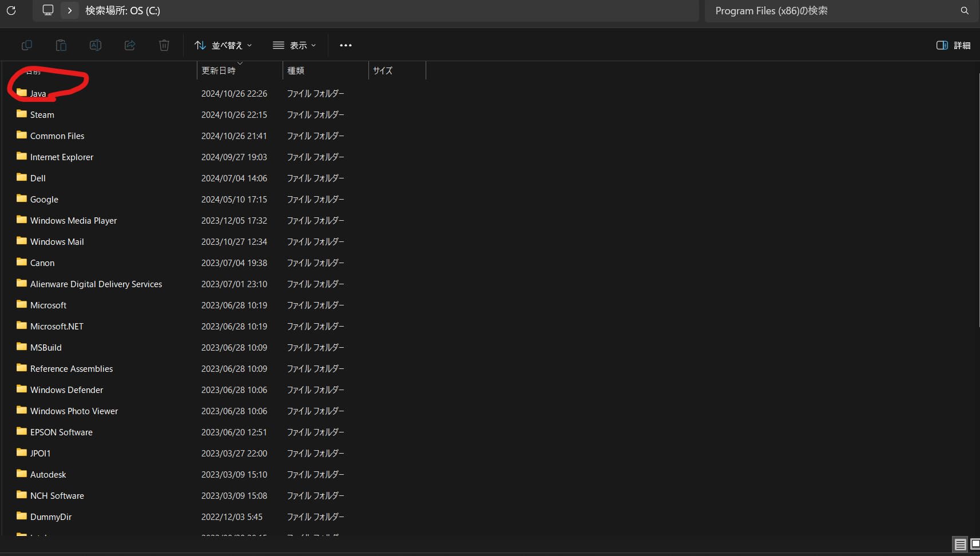Click the 種類 column header

(x=296, y=70)
